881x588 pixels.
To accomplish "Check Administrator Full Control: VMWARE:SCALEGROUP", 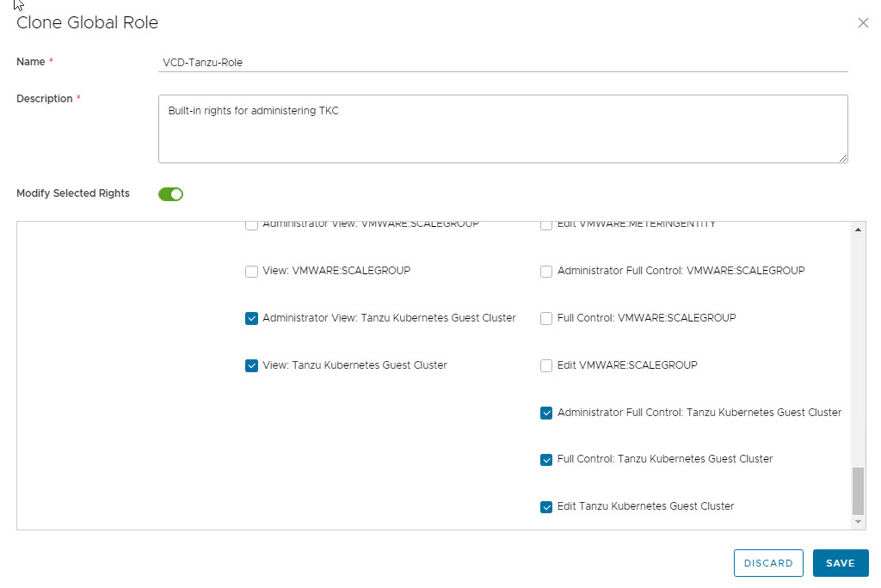I will pyautogui.click(x=546, y=272).
